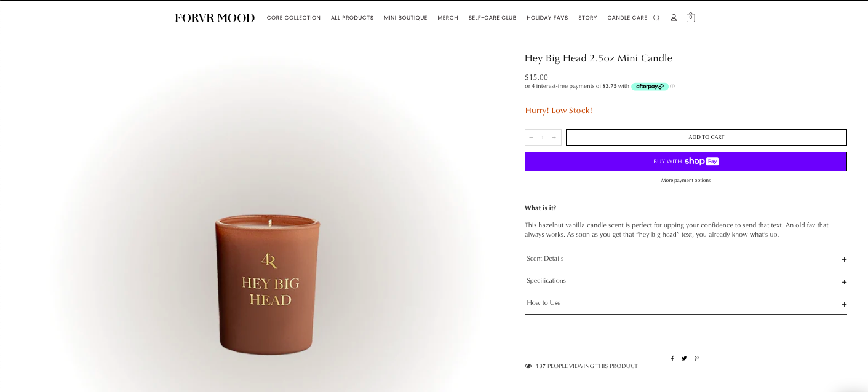
Task: Share product on Facebook
Action: pyautogui.click(x=672, y=358)
